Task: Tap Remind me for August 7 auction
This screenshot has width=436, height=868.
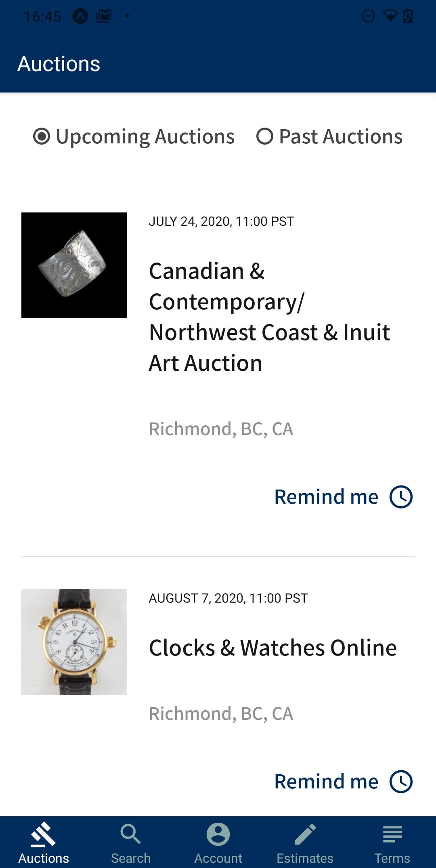Action: (x=326, y=782)
